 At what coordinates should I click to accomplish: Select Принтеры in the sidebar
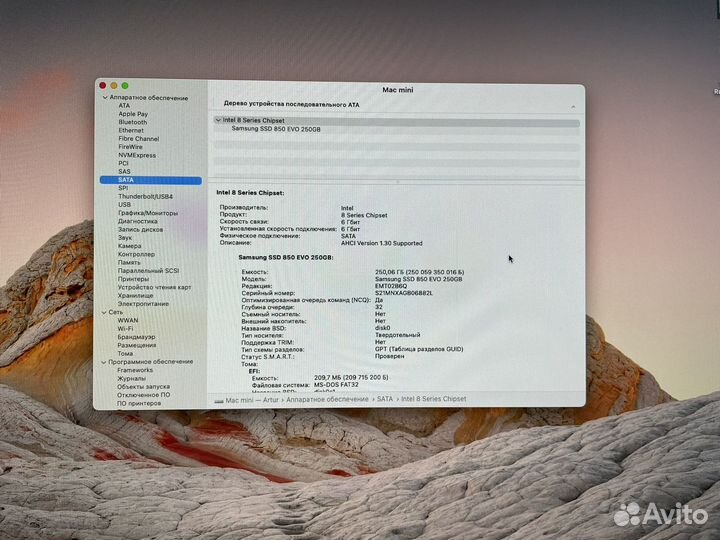click(x=133, y=279)
